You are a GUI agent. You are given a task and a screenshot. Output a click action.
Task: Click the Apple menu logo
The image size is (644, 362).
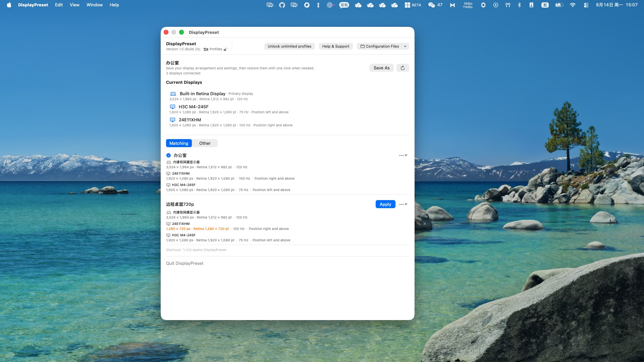click(9, 5)
